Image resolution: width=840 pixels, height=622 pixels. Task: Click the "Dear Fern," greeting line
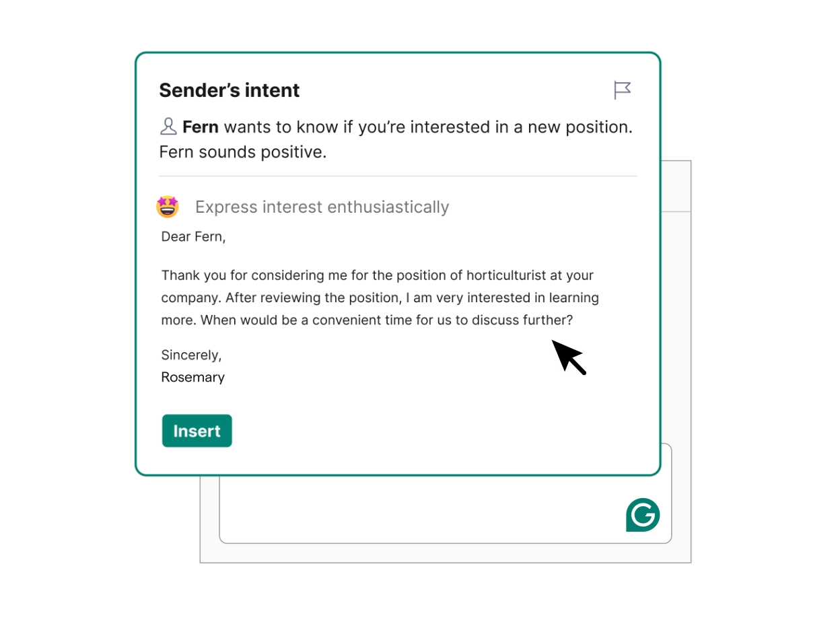[193, 237]
